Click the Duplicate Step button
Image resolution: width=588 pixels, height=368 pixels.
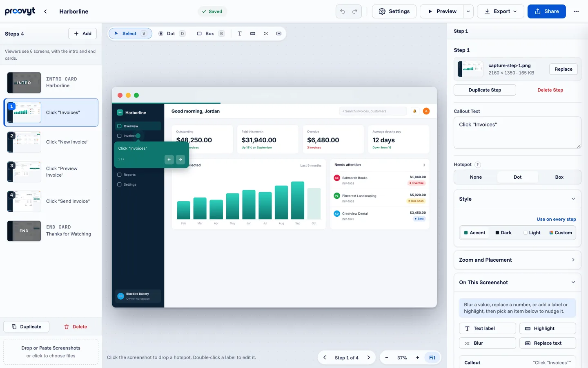click(x=485, y=90)
